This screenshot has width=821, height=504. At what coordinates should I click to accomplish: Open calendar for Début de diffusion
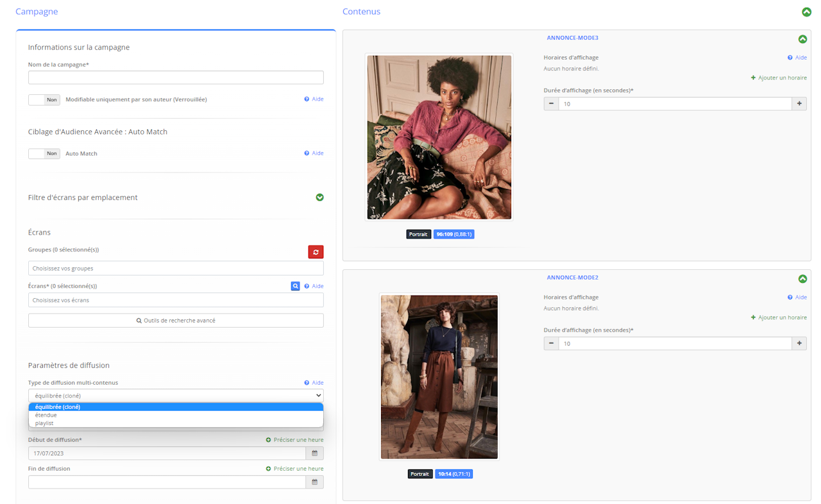coord(314,453)
